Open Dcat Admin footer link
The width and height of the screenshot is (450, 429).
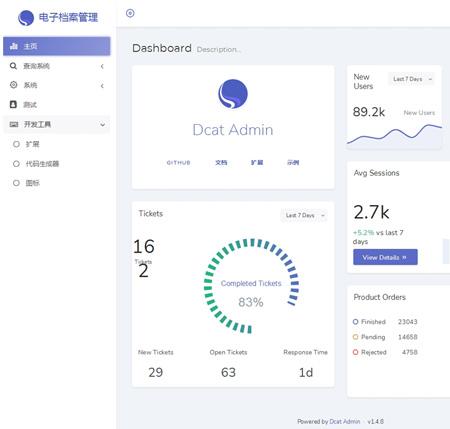345,421
